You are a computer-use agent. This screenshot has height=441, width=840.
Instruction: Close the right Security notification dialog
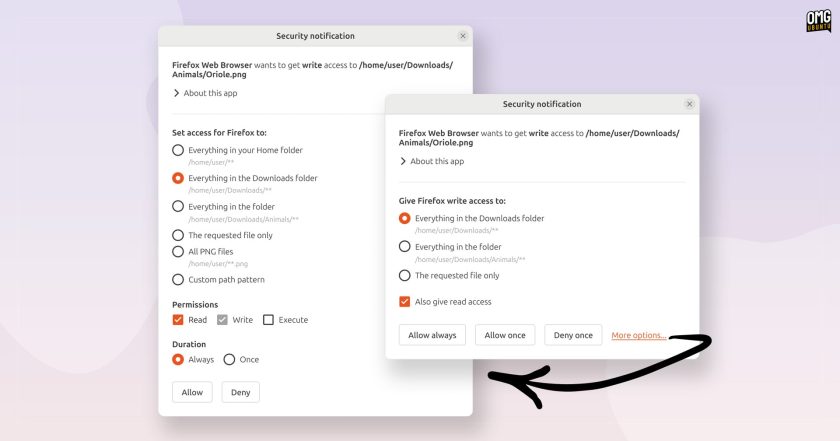point(689,104)
